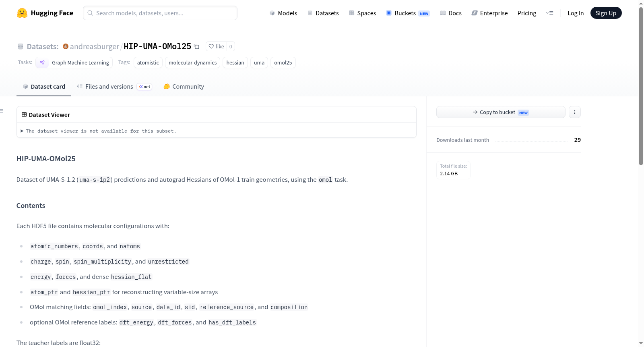Select the molecular-dynamics tag
The width and height of the screenshot is (644, 347).
pyautogui.click(x=193, y=62)
